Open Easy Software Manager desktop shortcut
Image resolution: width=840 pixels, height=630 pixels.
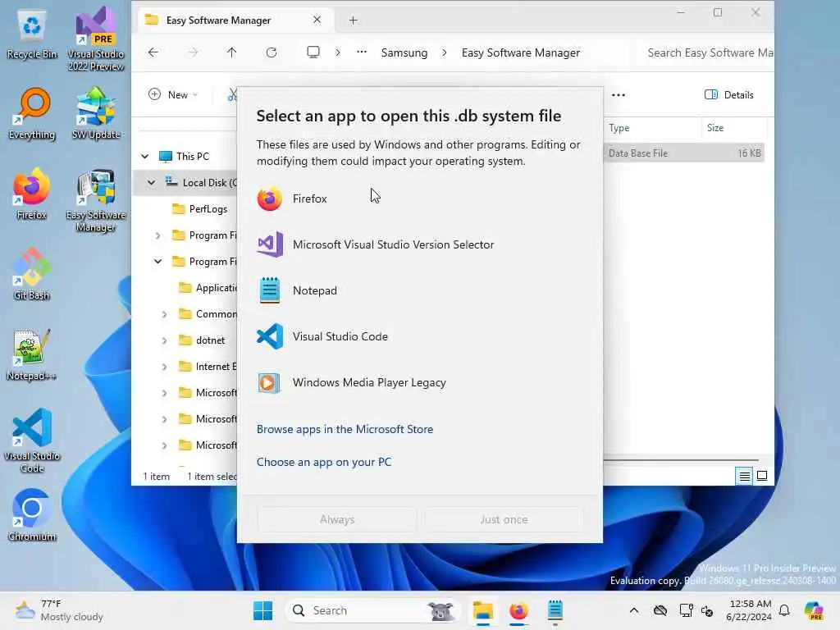coord(96,201)
